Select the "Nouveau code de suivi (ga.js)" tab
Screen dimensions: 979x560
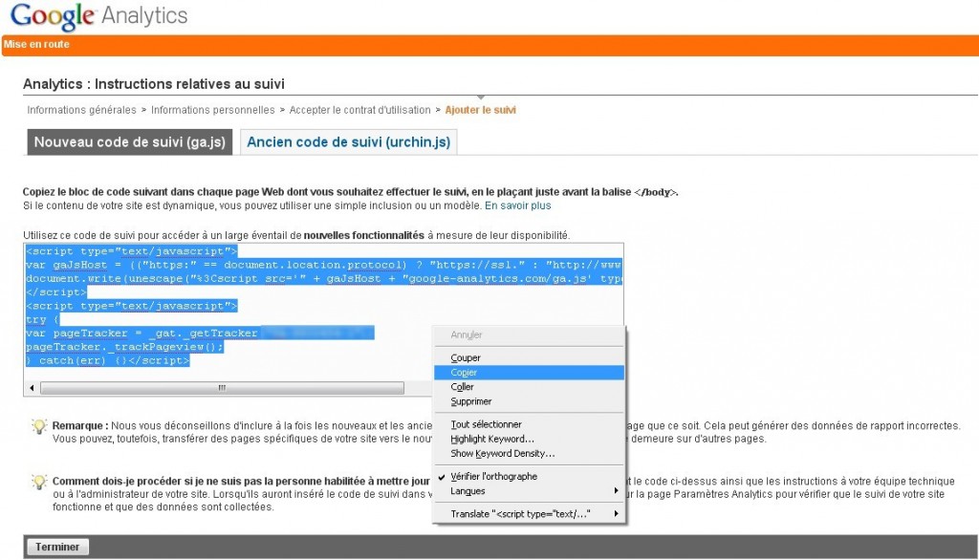tap(129, 141)
